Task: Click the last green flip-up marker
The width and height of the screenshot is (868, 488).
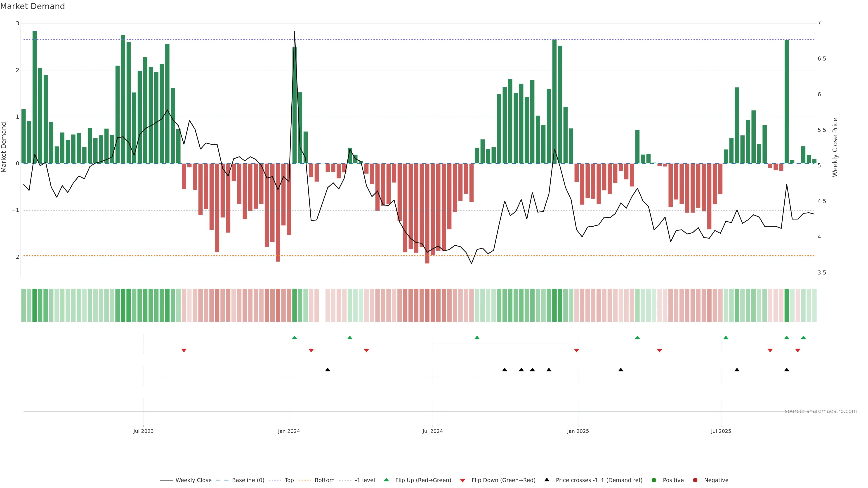Action: coord(803,338)
